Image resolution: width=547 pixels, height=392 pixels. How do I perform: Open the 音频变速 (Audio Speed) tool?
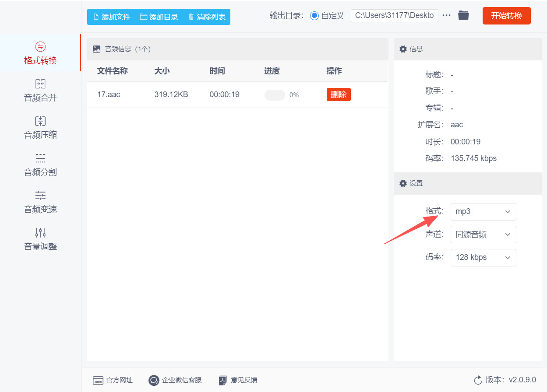coord(40,202)
